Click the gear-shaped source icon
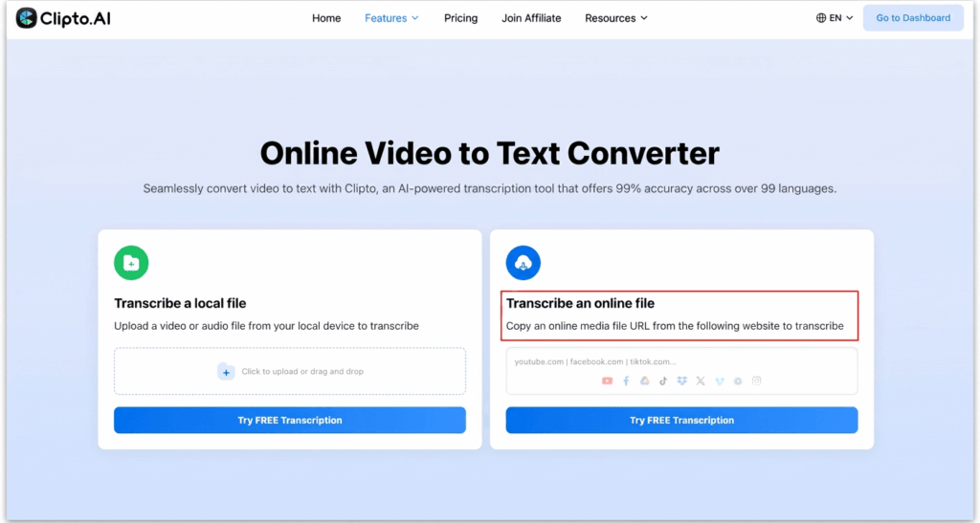 click(738, 381)
